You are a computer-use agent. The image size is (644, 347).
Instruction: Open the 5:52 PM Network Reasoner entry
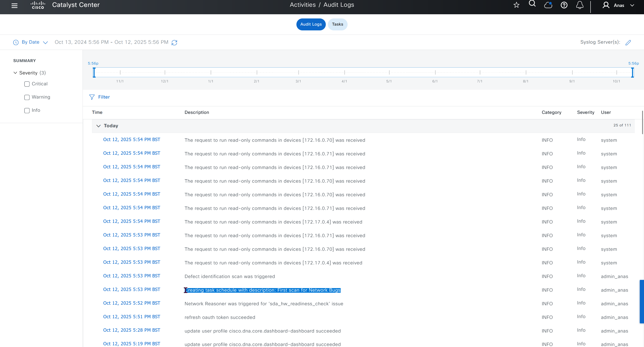click(x=131, y=303)
